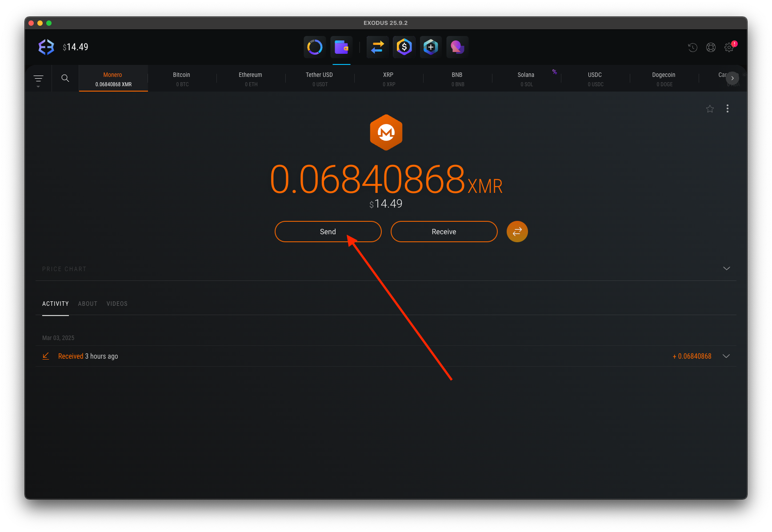Open the Wallet icon in top bar
The height and width of the screenshot is (532, 772).
341,47
